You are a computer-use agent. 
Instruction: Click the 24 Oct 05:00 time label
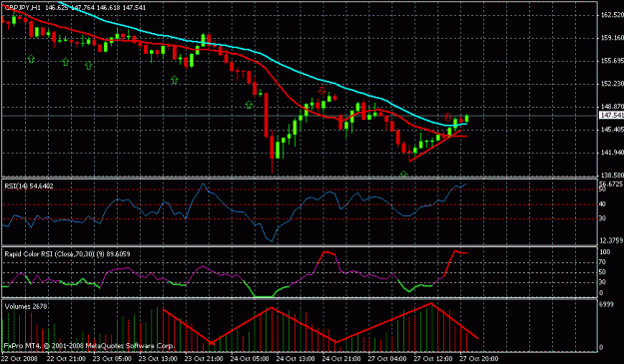coord(250,358)
